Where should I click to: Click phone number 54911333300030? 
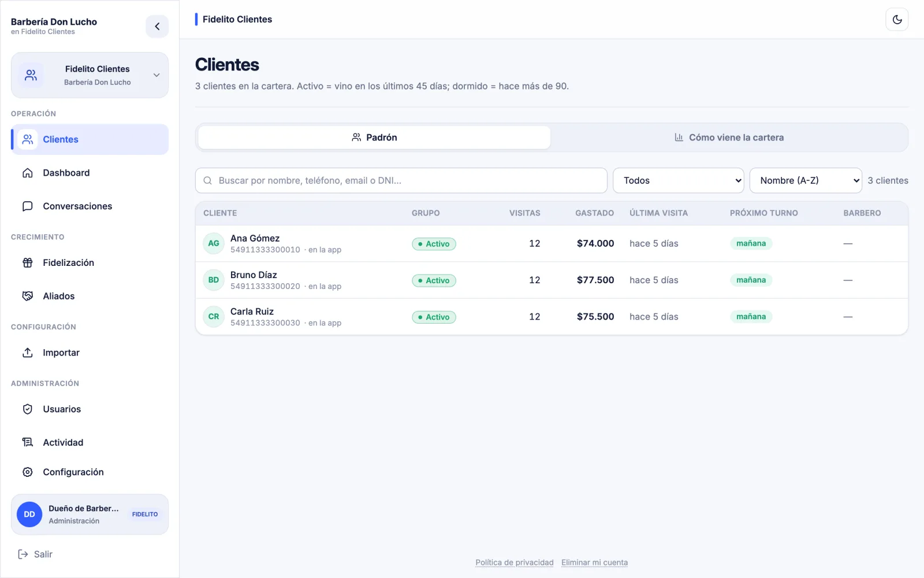265,323
